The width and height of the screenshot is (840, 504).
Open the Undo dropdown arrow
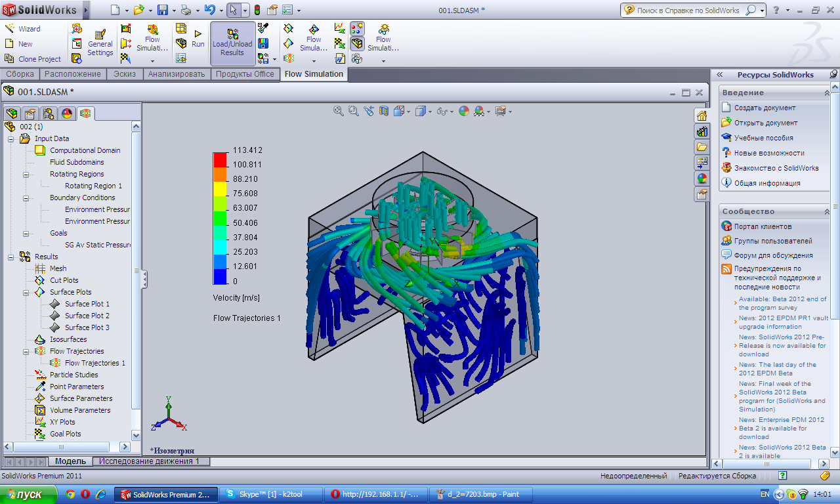coord(221,10)
